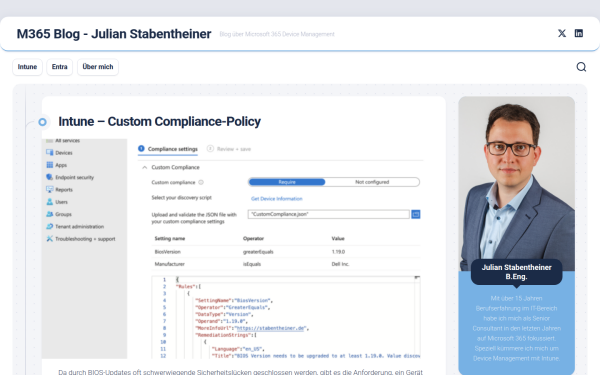Click the Tenant administration label

coord(80,226)
